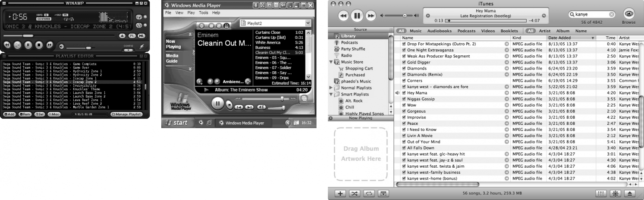This screenshot has width=644, height=200.
Task: Click the Sel button in Playlist Editor
Action: click(40, 114)
